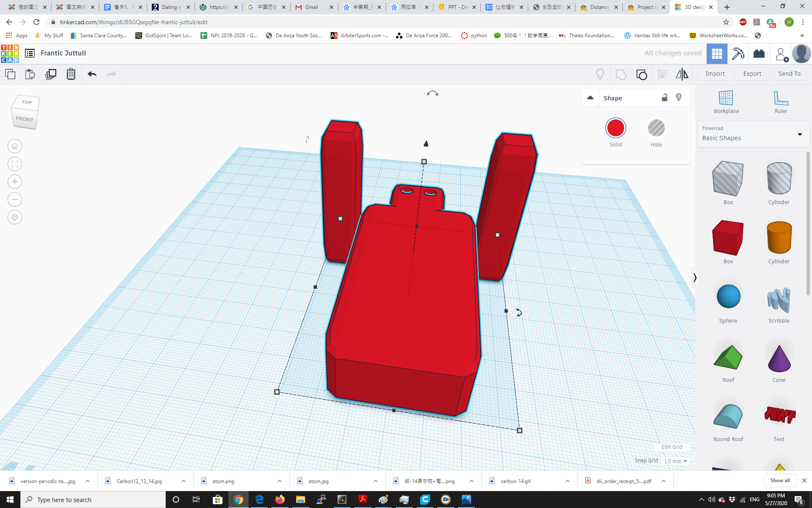This screenshot has height=508, width=812.
Task: Fit all shapes in view
Action: click(x=15, y=164)
